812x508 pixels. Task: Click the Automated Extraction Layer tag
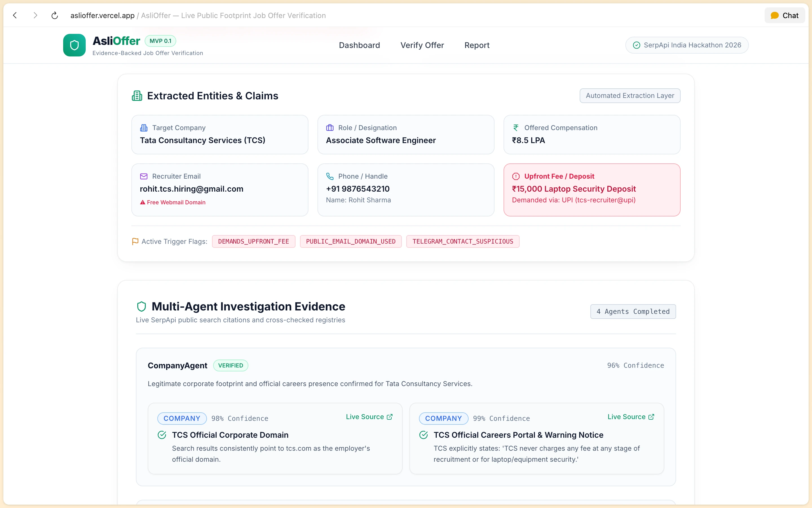(630, 95)
